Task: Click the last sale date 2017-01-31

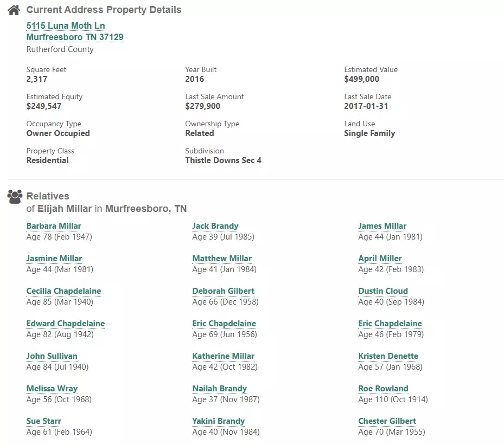Action: tap(366, 106)
